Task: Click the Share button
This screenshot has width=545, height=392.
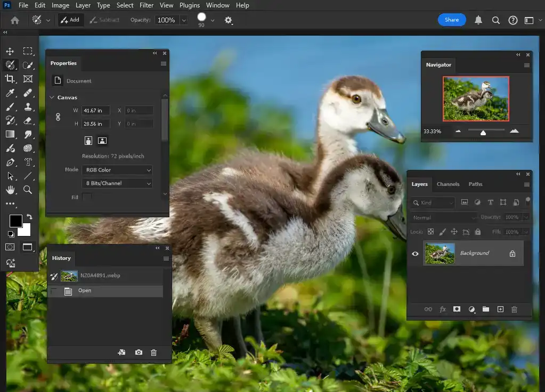Action: pyautogui.click(x=451, y=19)
